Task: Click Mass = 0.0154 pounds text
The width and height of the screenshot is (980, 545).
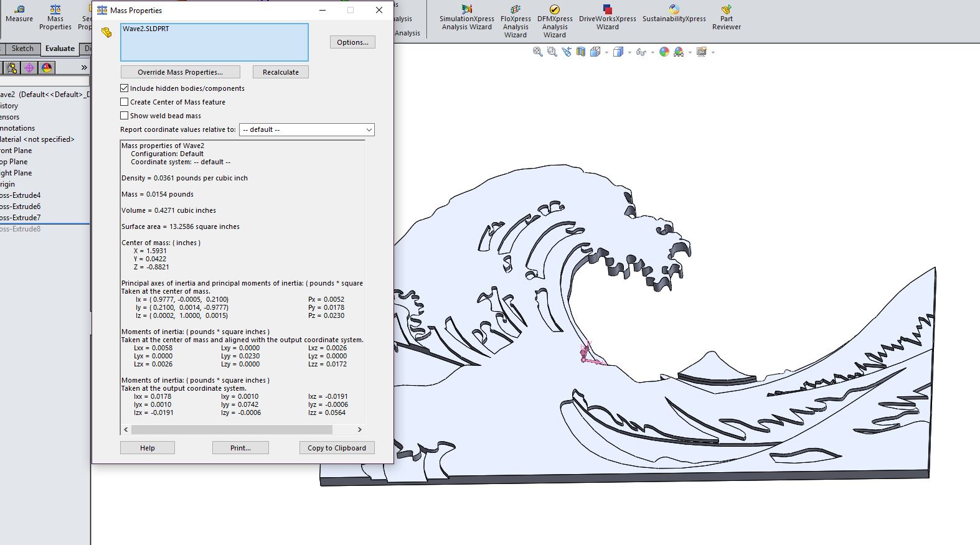Action: coord(158,194)
